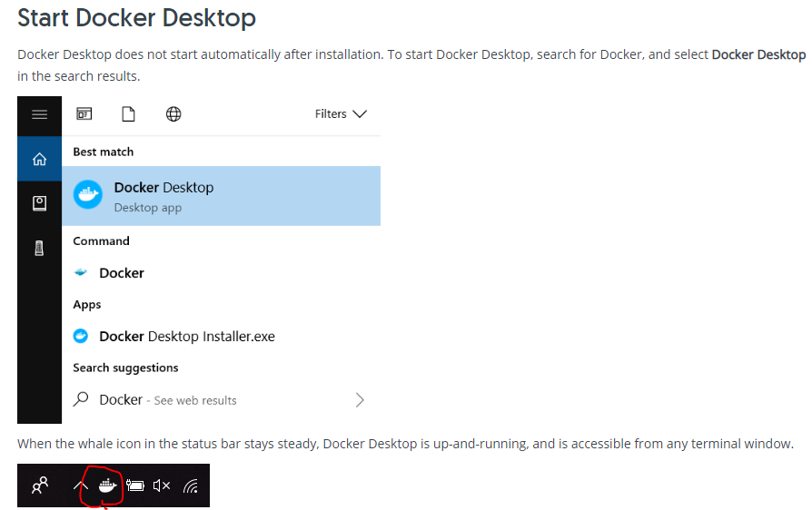Filter results by Apps icon
The image size is (812, 510).
[84, 113]
